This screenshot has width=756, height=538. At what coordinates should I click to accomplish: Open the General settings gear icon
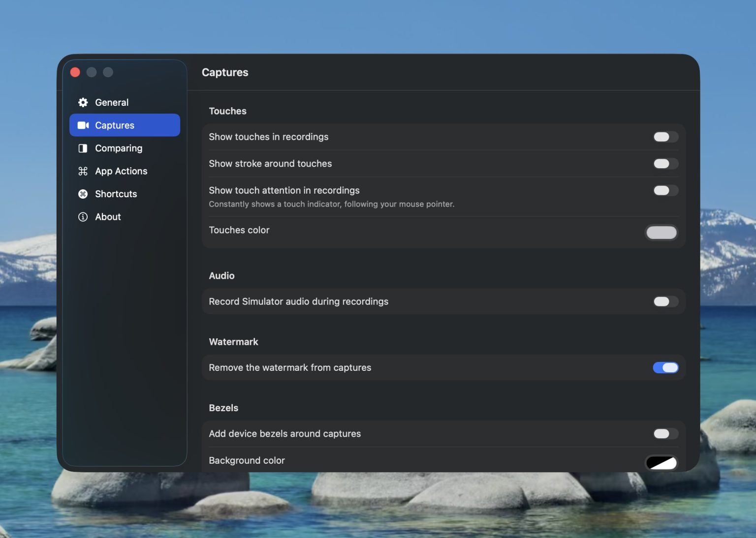[83, 102]
